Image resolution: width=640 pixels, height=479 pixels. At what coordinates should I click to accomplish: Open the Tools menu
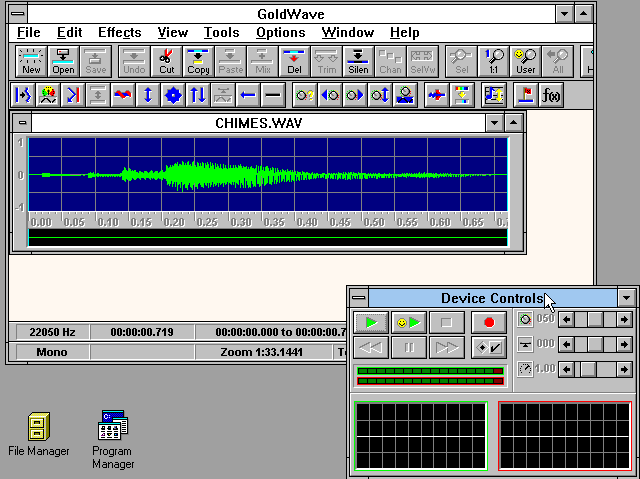point(222,33)
